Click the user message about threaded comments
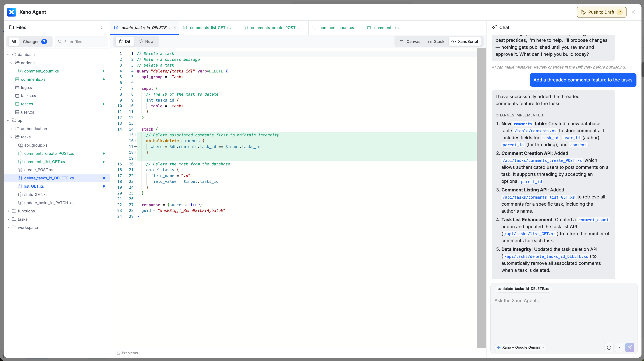 pyautogui.click(x=583, y=80)
